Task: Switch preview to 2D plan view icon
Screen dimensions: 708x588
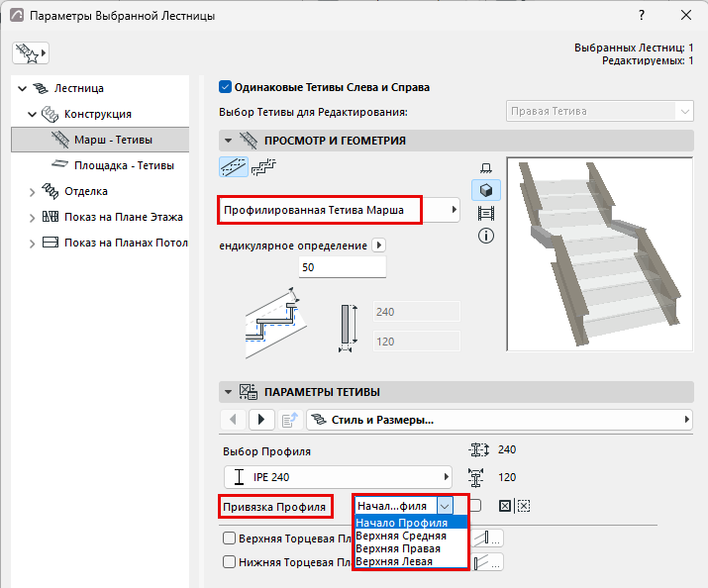Action: tap(486, 168)
